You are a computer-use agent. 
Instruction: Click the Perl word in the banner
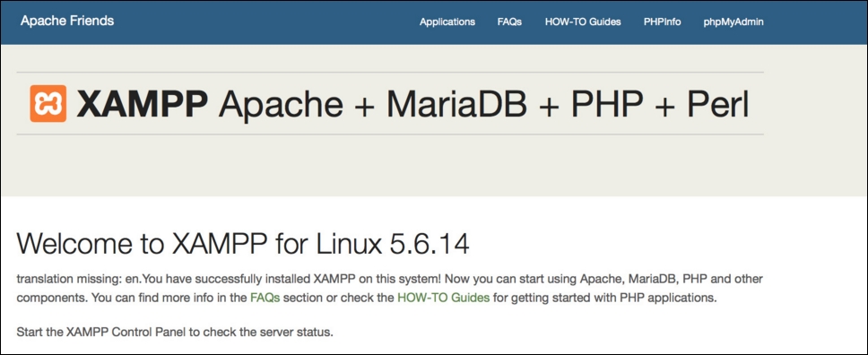[718, 104]
